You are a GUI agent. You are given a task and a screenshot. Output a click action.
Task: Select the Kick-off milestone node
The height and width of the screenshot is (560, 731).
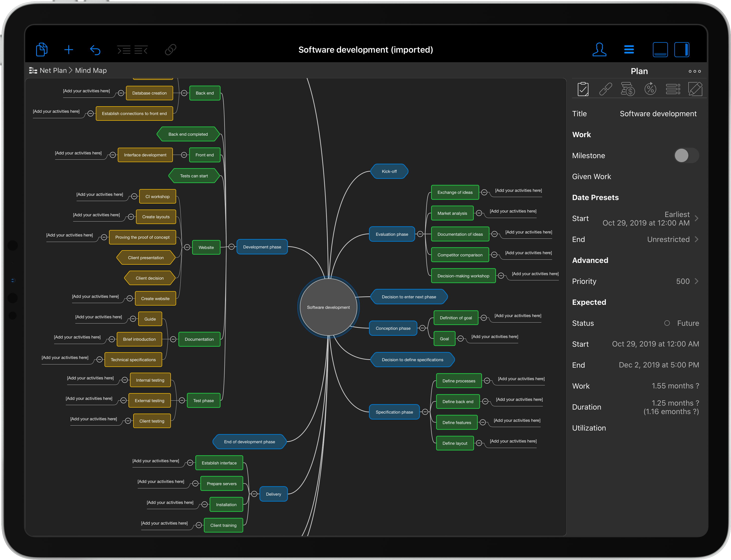[x=389, y=171]
